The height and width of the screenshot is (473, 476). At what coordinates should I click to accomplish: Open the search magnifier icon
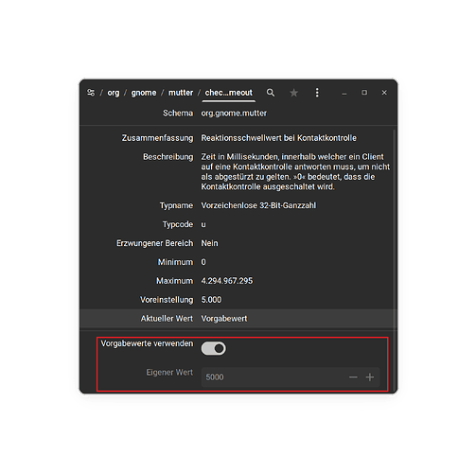[x=271, y=93]
